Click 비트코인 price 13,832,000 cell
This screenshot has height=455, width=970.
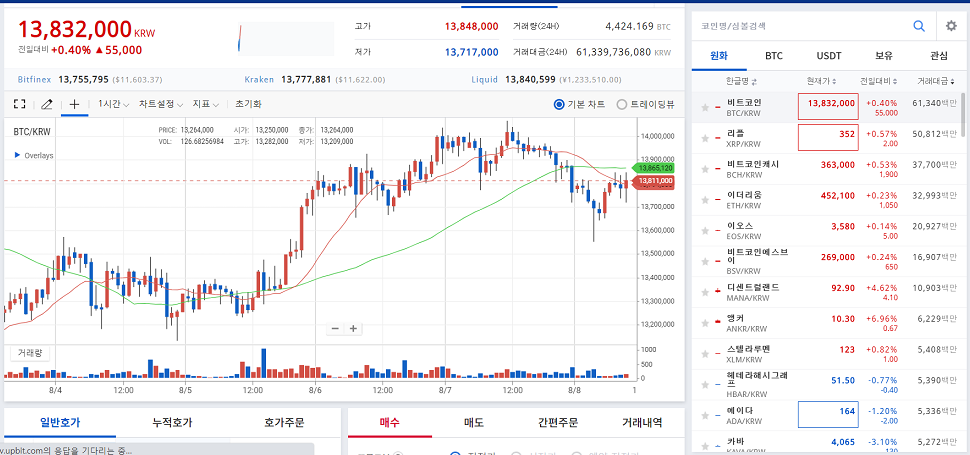pyautogui.click(x=828, y=108)
